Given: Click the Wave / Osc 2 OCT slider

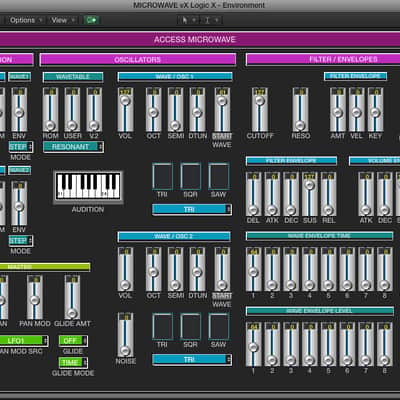Looking at the screenshot, I should 153,269.
